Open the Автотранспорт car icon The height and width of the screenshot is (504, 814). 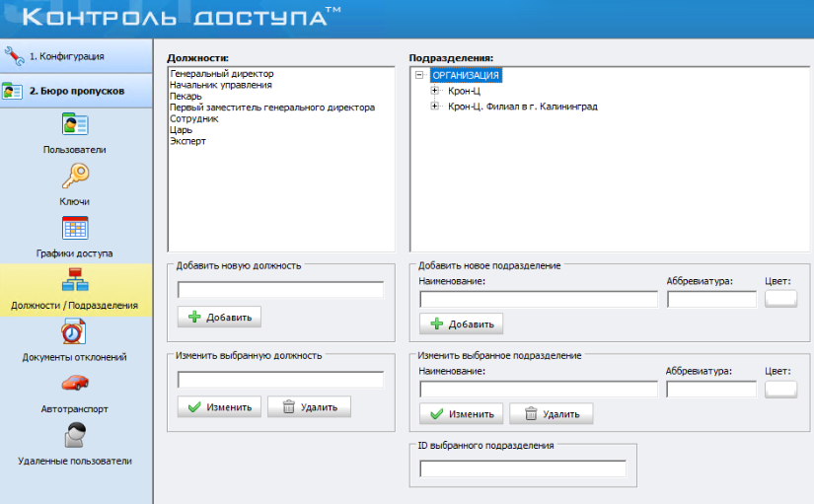click(x=75, y=383)
